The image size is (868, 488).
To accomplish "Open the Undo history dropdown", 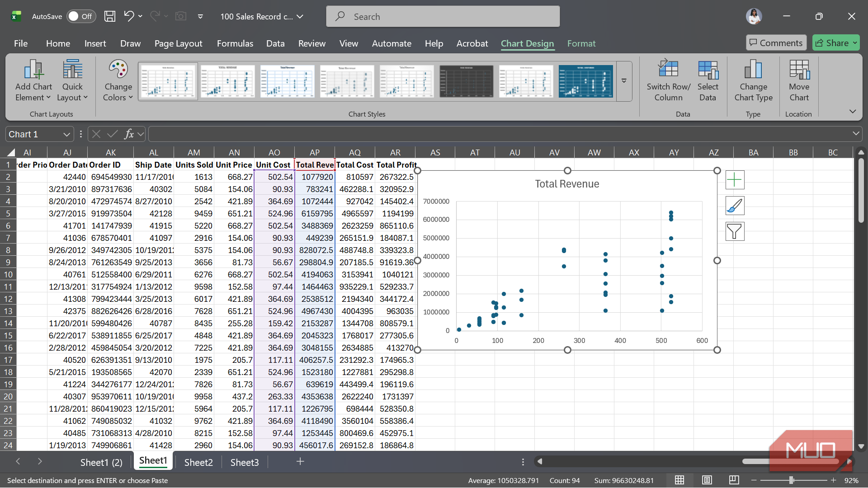I will coord(140,16).
